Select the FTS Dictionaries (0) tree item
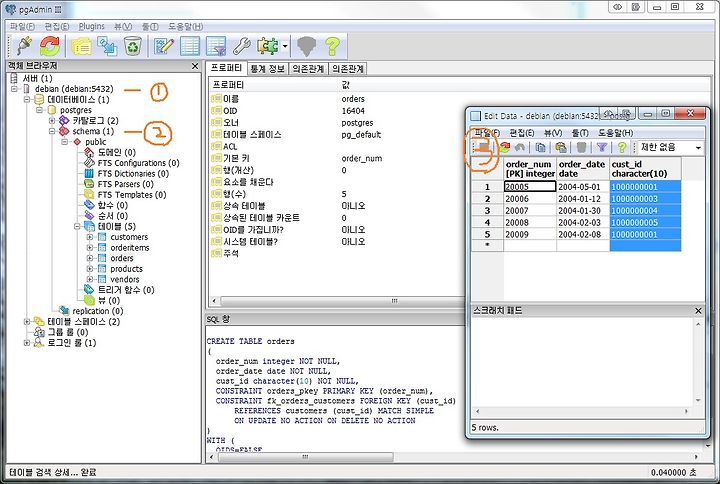 click(x=133, y=174)
